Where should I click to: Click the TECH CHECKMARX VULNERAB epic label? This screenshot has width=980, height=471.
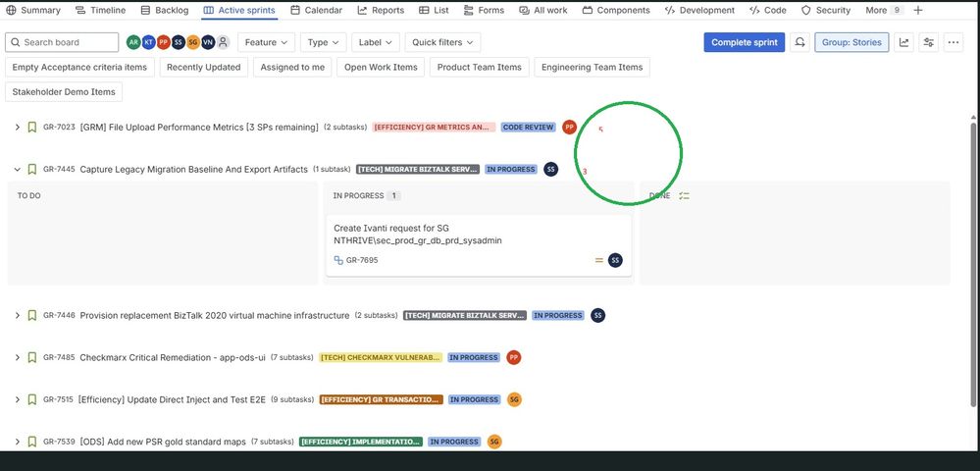[x=381, y=357]
